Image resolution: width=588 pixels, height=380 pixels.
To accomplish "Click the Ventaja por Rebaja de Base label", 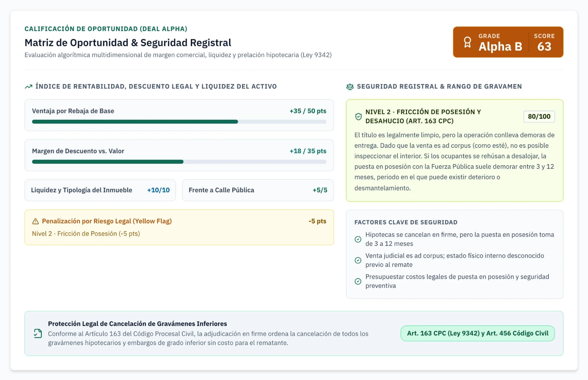I will (x=73, y=111).
